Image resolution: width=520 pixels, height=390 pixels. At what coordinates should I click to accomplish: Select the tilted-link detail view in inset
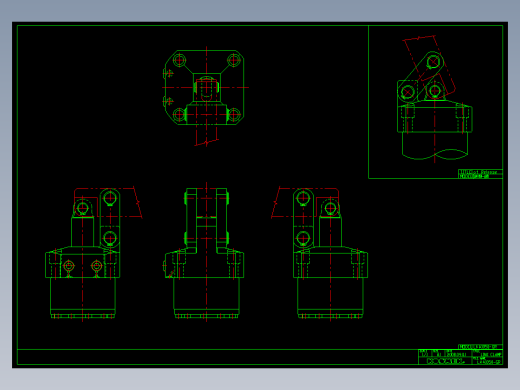(x=434, y=99)
